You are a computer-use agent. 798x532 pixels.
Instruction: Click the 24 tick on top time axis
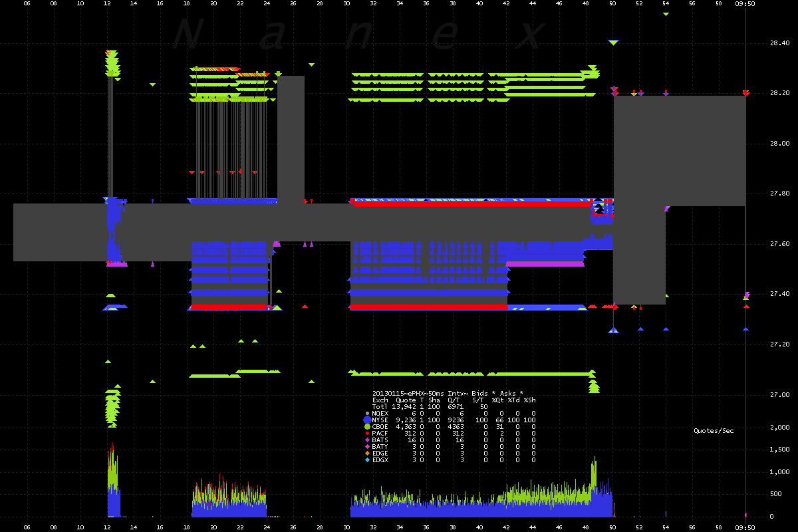[267, 3]
